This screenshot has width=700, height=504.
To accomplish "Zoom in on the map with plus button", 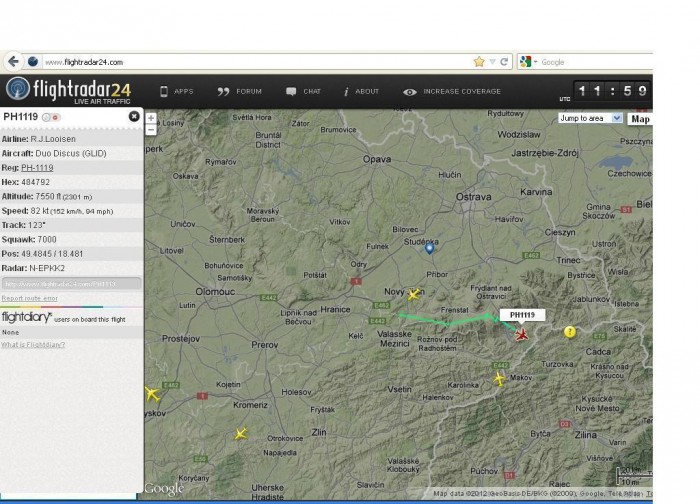I will pyautogui.click(x=151, y=118).
